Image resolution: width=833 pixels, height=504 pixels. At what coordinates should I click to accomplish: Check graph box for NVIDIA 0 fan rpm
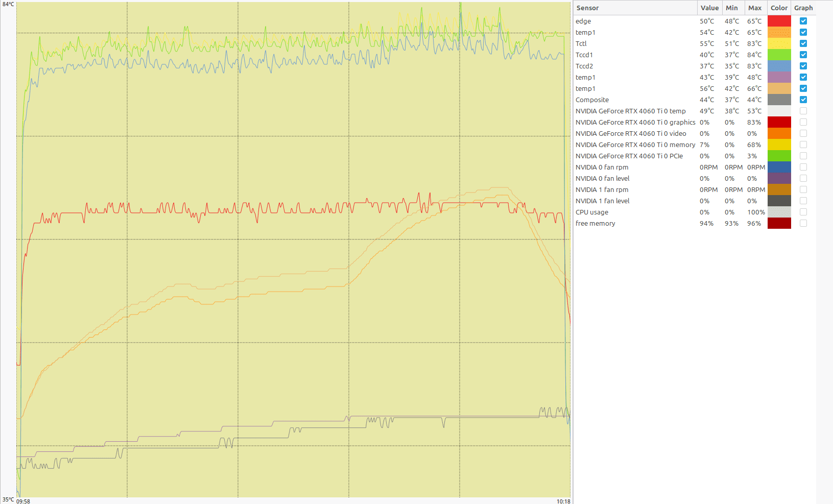803,167
